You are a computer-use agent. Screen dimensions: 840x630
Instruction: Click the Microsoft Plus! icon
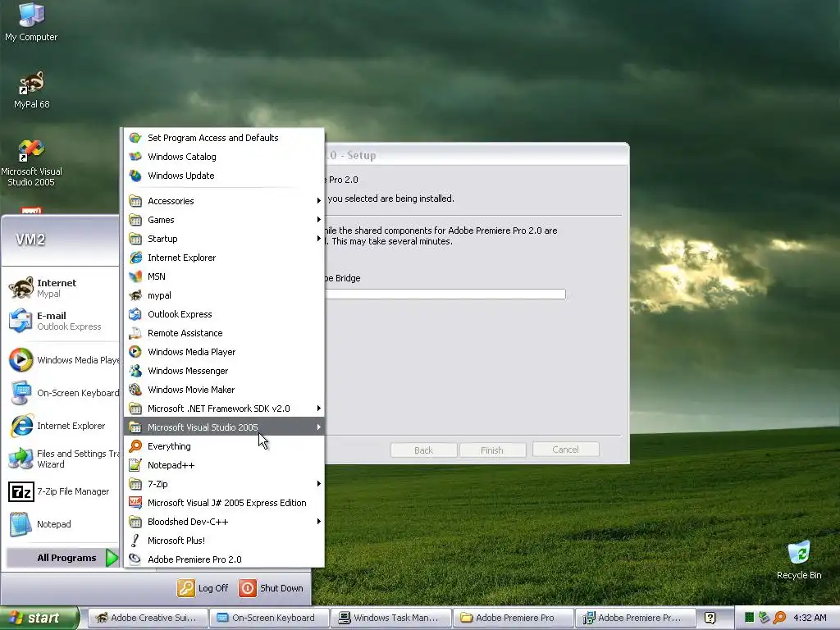[x=135, y=541]
